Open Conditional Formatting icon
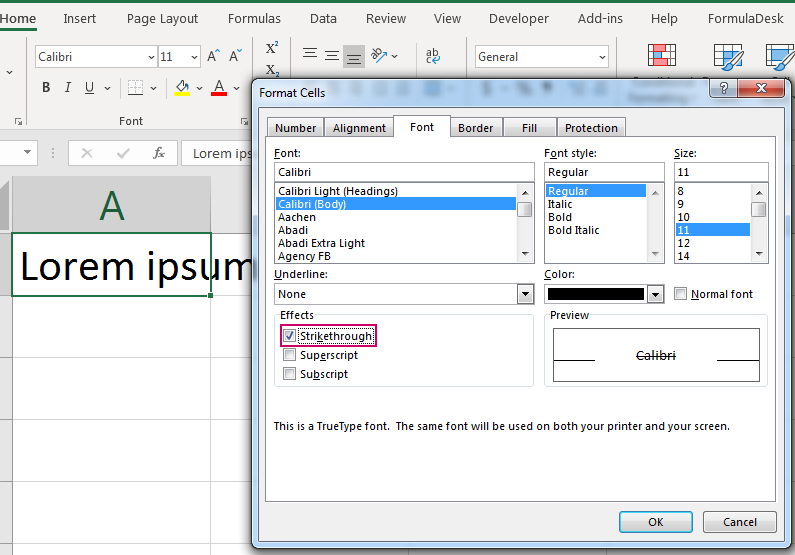Viewport: 795px width, 555px height. pyautogui.click(x=662, y=55)
